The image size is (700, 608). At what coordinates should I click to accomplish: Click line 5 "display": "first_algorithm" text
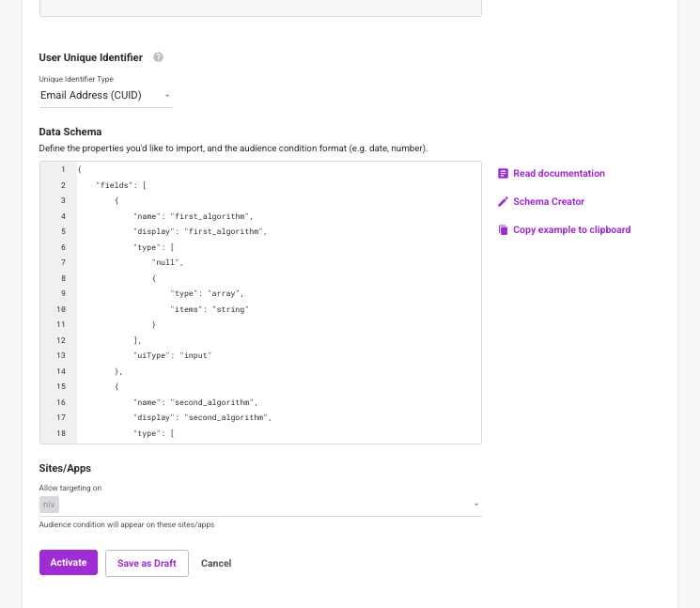click(x=200, y=231)
